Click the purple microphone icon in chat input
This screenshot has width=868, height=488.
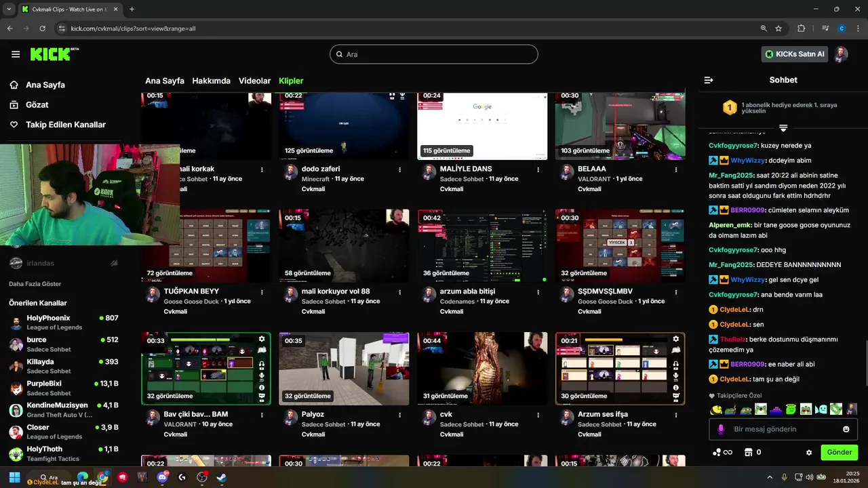pyautogui.click(x=720, y=429)
